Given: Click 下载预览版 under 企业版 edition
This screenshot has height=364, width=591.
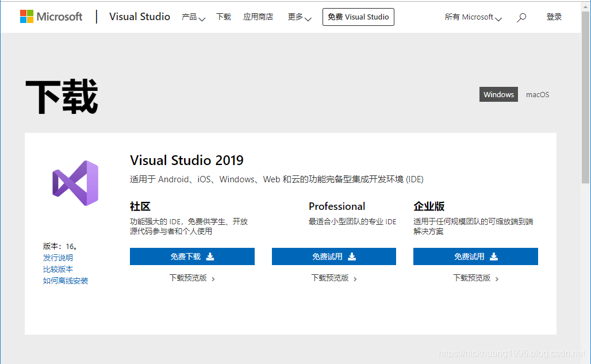Looking at the screenshot, I should tap(475, 278).
